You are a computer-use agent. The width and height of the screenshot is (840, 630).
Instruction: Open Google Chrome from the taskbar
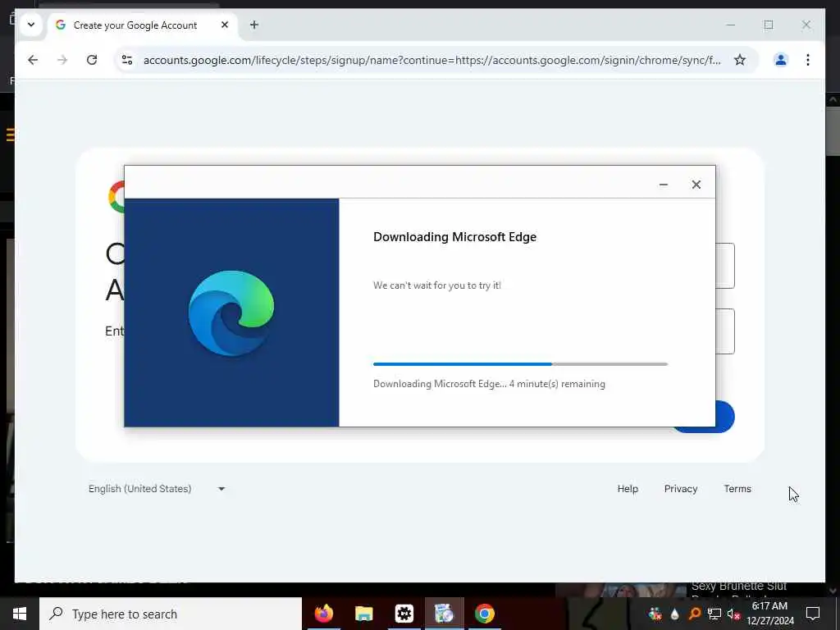pyautogui.click(x=484, y=614)
